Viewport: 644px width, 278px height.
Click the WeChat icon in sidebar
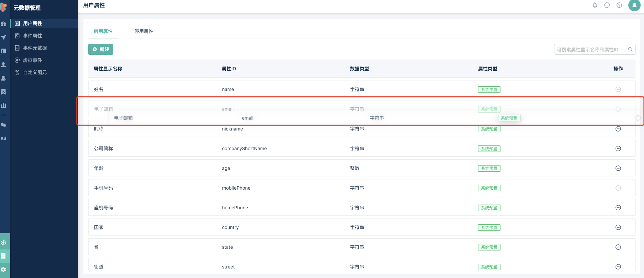(x=3, y=125)
